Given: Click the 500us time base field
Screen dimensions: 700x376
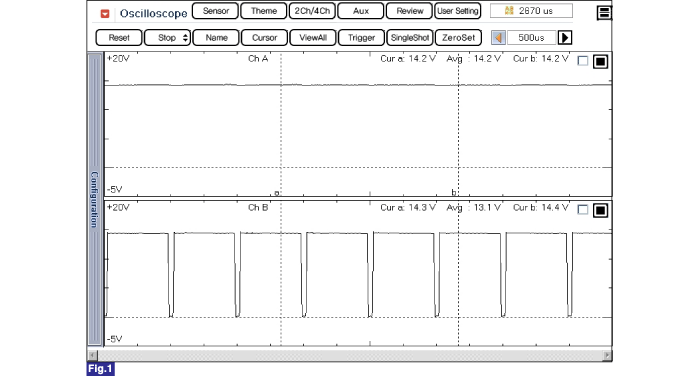Looking at the screenshot, I should pyautogui.click(x=531, y=38).
